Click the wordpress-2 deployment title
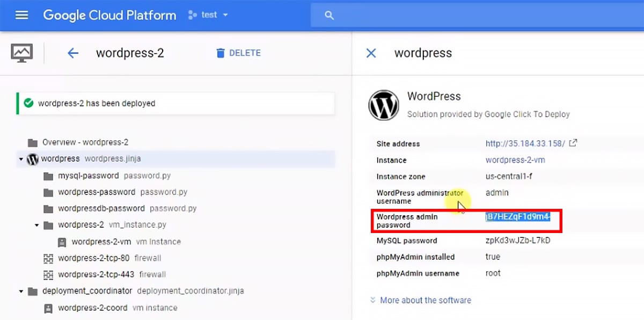 130,53
